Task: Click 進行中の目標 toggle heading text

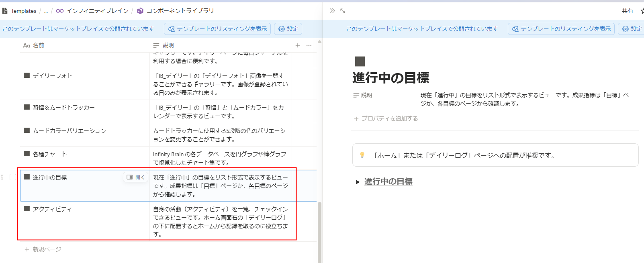Action: click(388, 181)
